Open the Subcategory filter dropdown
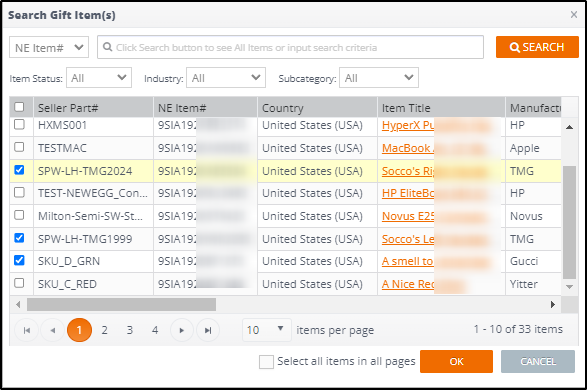This screenshot has height=390, width=587. tap(379, 78)
